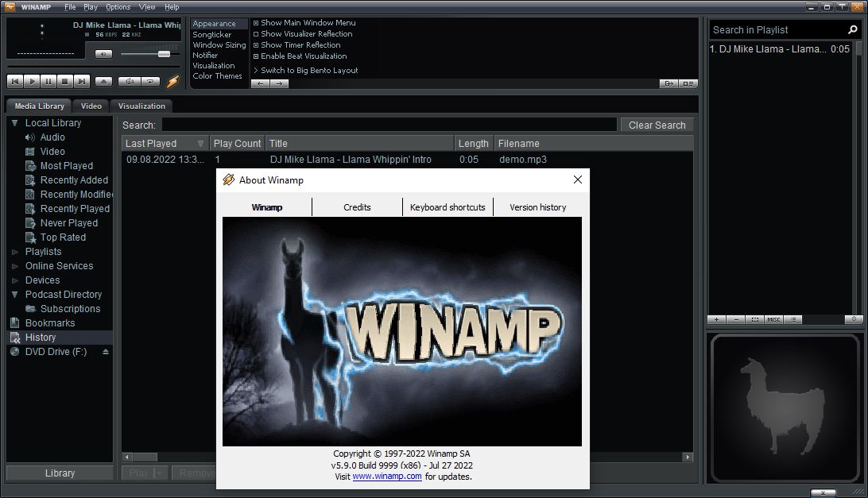Viewport: 868px width, 498px height.
Task: Open the Options menu
Action: (x=118, y=7)
